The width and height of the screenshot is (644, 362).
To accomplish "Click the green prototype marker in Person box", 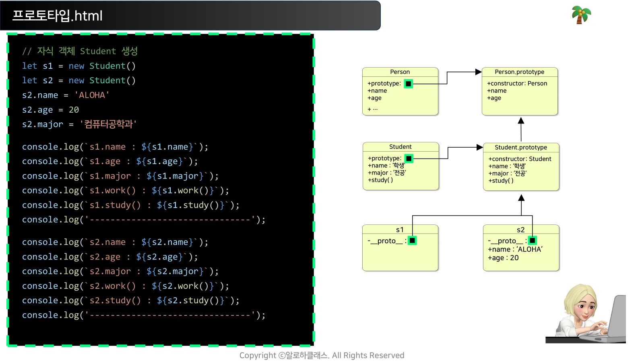I will (409, 84).
